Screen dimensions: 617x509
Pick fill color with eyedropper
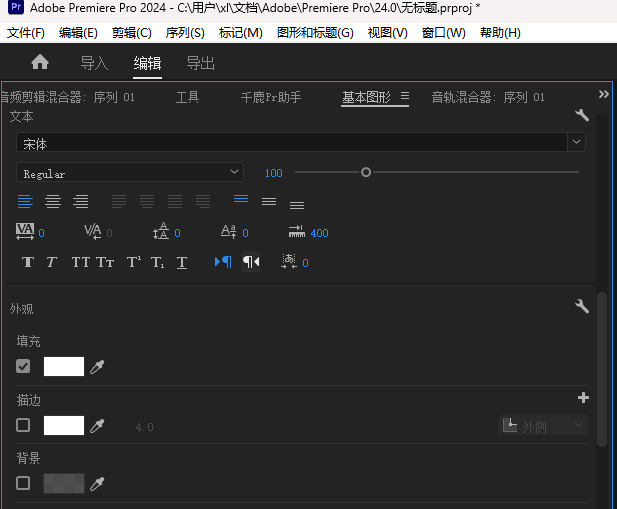(97, 367)
